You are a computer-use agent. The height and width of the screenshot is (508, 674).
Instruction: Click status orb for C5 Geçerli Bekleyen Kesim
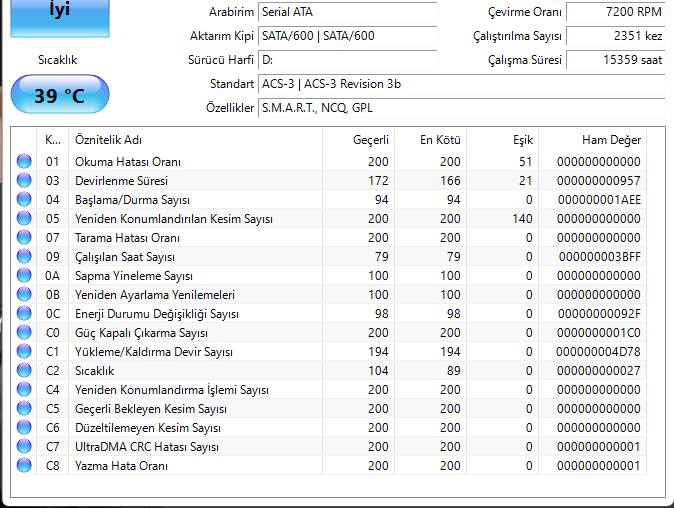[x=24, y=409]
